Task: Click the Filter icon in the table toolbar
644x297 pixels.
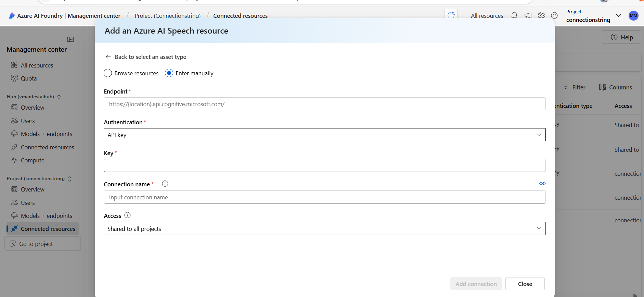Action: coord(566,87)
